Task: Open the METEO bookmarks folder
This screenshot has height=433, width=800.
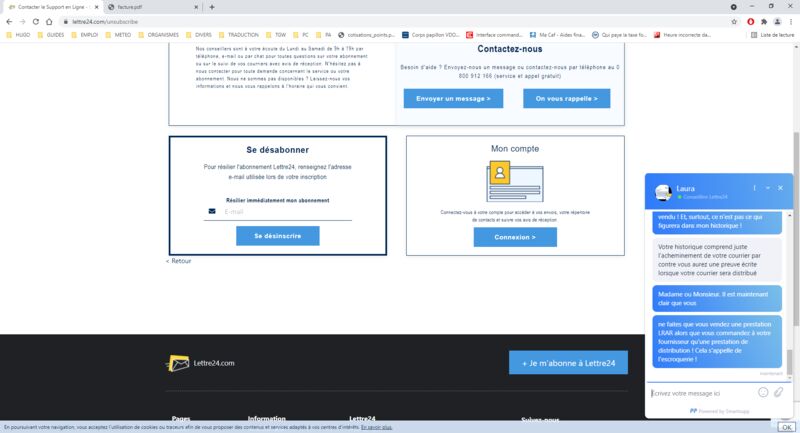Action: point(118,35)
